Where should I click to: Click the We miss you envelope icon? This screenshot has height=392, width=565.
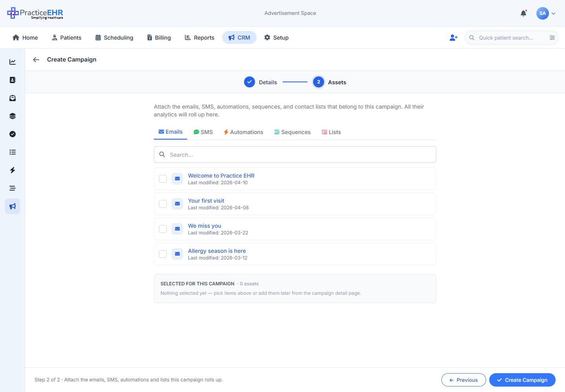tap(177, 229)
